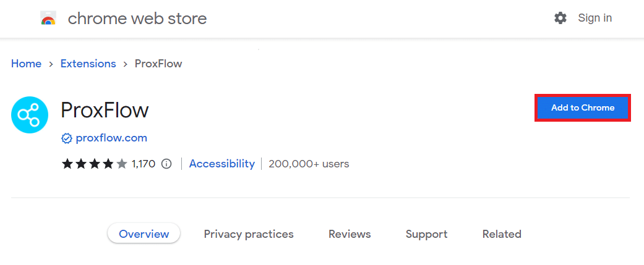The height and width of the screenshot is (265, 644).
Task: Click the Add to Chrome button
Action: (582, 108)
